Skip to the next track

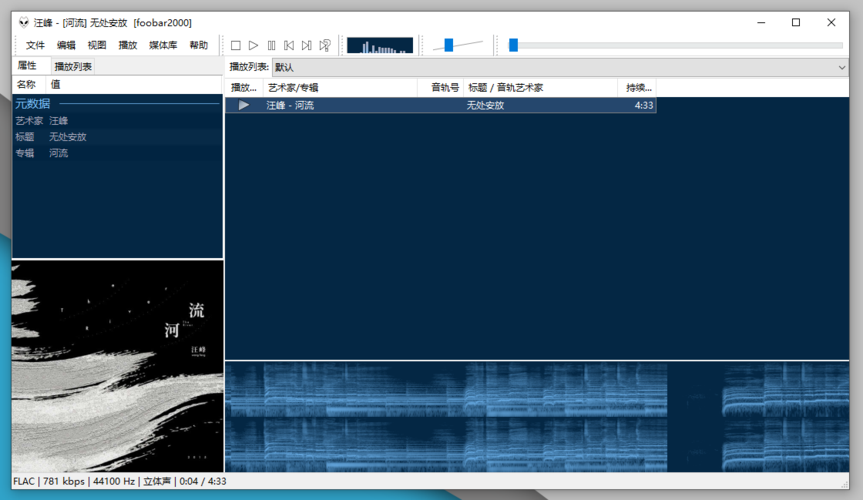[307, 46]
